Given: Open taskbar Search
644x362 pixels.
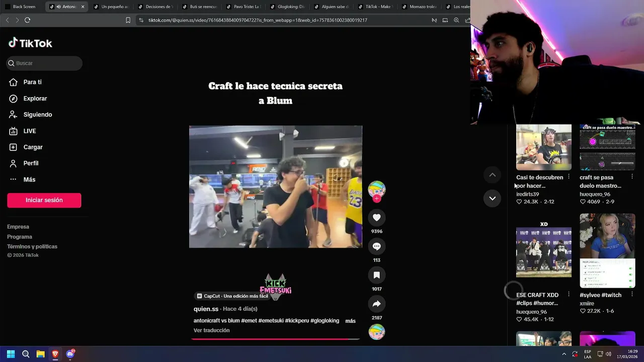Looking at the screenshot, I should pyautogui.click(x=26, y=354).
